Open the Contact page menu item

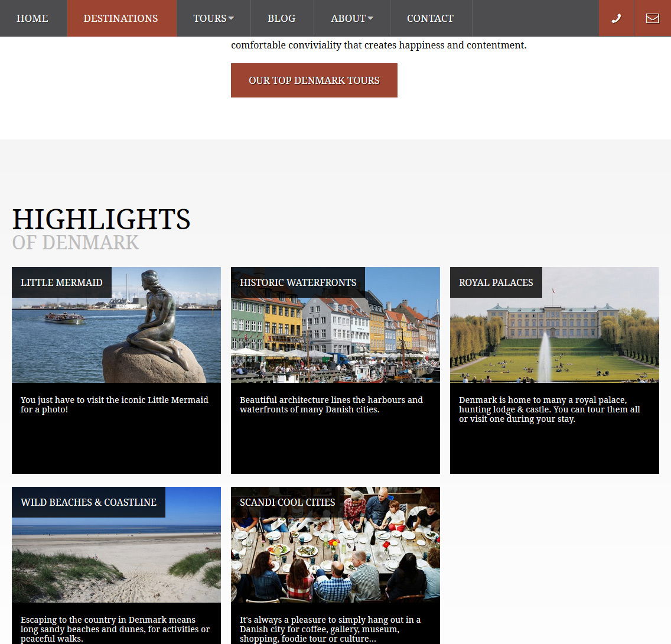point(430,18)
